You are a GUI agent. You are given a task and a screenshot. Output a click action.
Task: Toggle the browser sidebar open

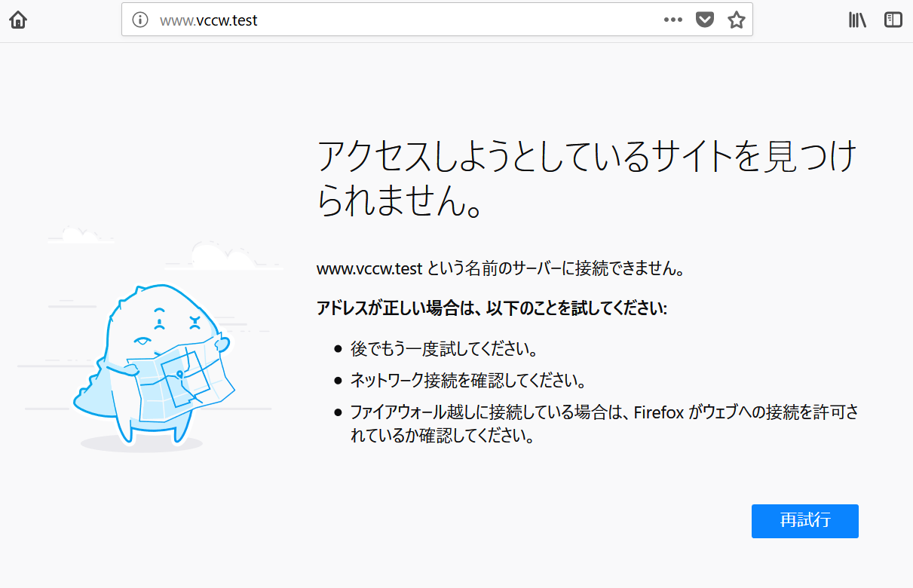[893, 20]
